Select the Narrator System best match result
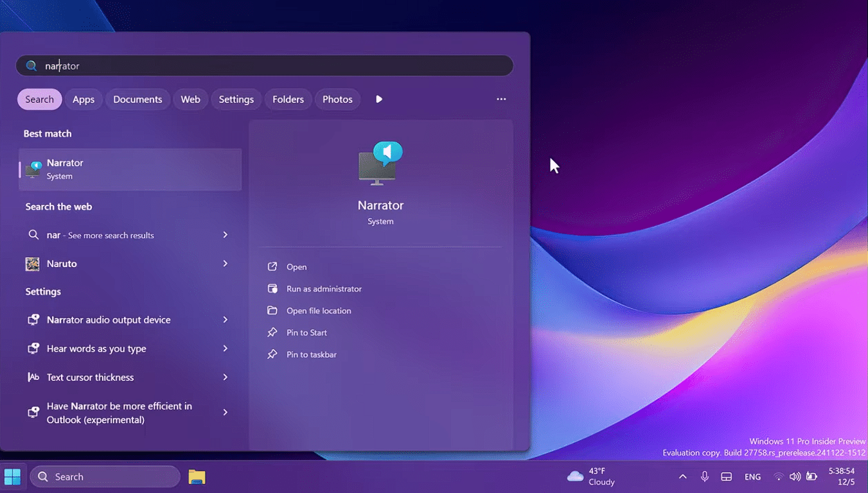Viewport: 868px width, 493px height. pyautogui.click(x=130, y=169)
